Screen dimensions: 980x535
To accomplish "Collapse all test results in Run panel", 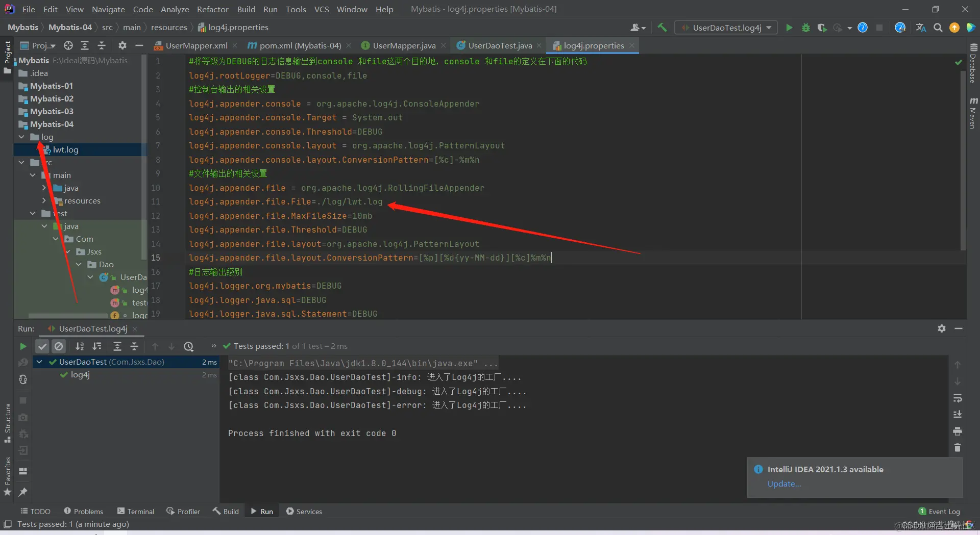I will pyautogui.click(x=134, y=346).
